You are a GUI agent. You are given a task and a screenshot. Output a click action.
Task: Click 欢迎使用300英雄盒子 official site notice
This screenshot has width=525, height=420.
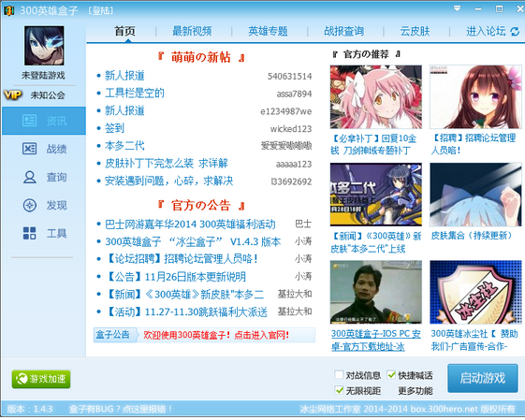click(216, 335)
